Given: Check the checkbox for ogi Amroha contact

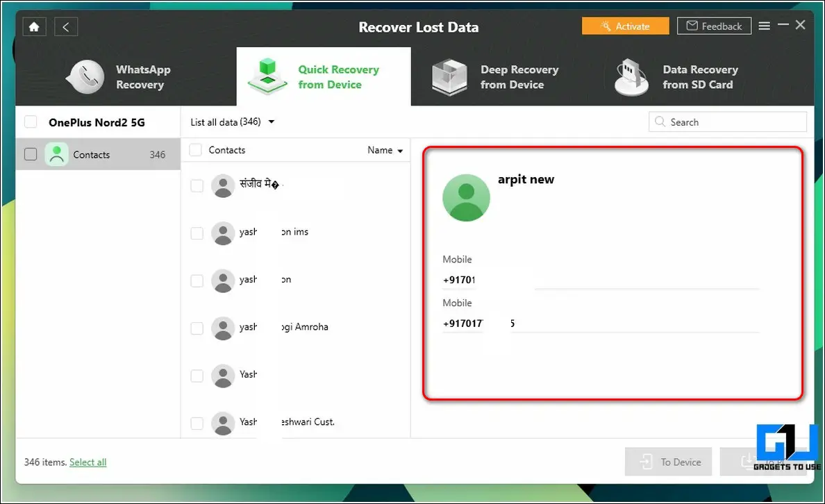Looking at the screenshot, I should [197, 328].
